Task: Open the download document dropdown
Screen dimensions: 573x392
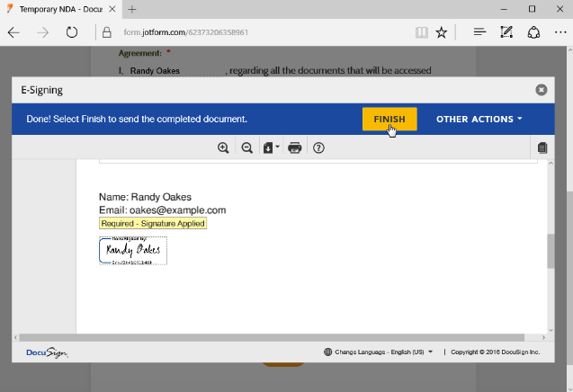Action: click(271, 148)
